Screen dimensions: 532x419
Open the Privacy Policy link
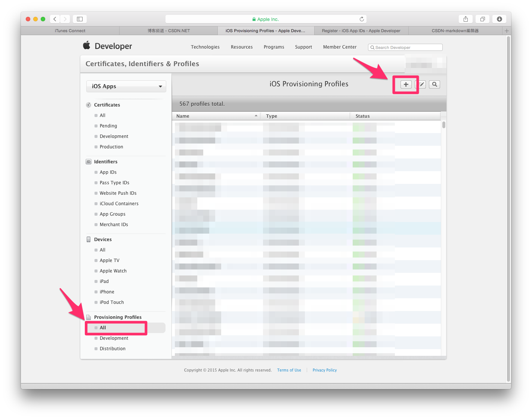pos(325,370)
